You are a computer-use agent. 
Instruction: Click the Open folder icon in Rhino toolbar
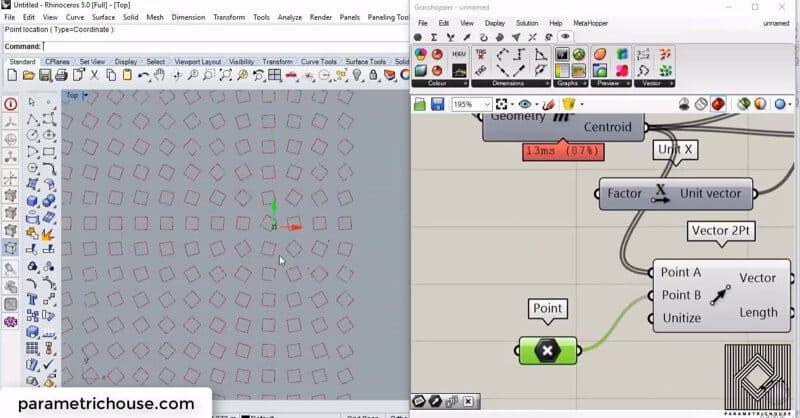pyautogui.click(x=29, y=75)
